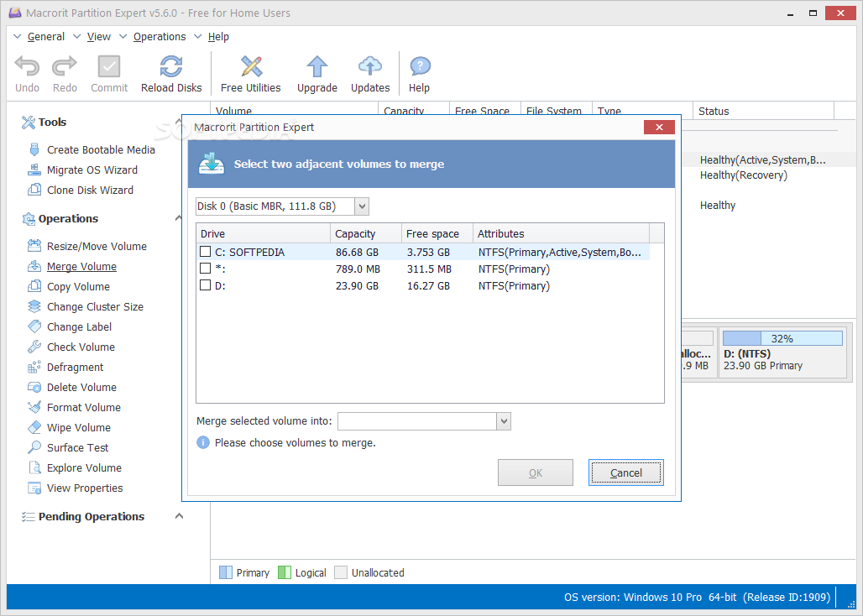Sort by the Capacity column in dialog

coord(366,233)
